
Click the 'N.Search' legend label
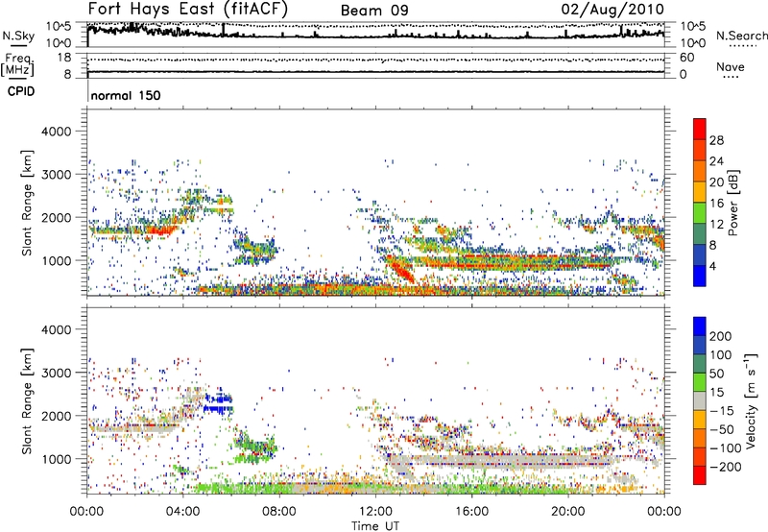(741, 36)
